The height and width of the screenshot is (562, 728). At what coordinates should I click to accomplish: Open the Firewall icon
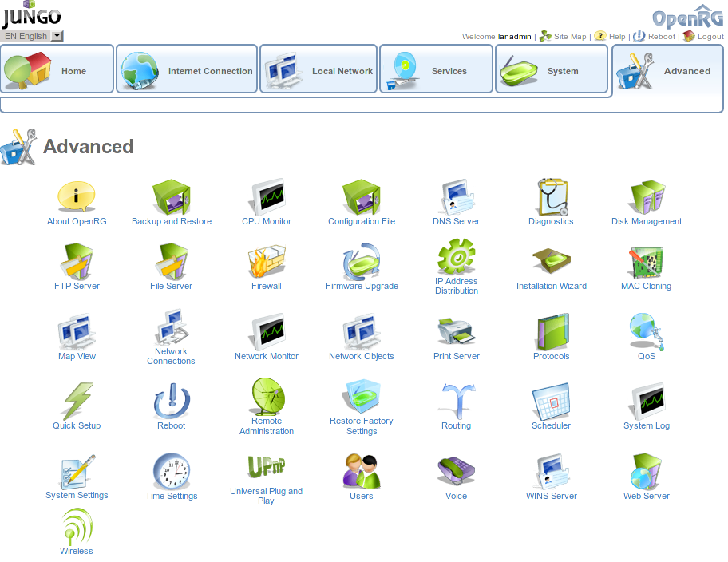(x=267, y=261)
